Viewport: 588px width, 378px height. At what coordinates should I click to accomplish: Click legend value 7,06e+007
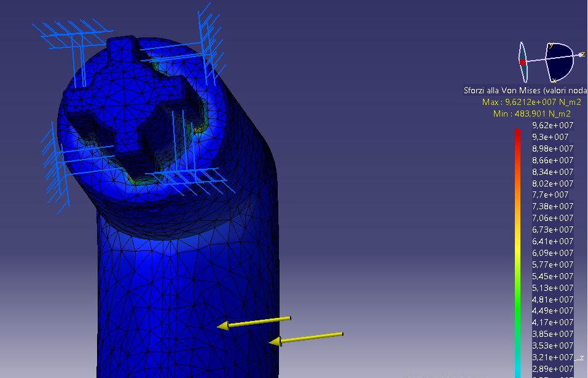tap(553, 218)
